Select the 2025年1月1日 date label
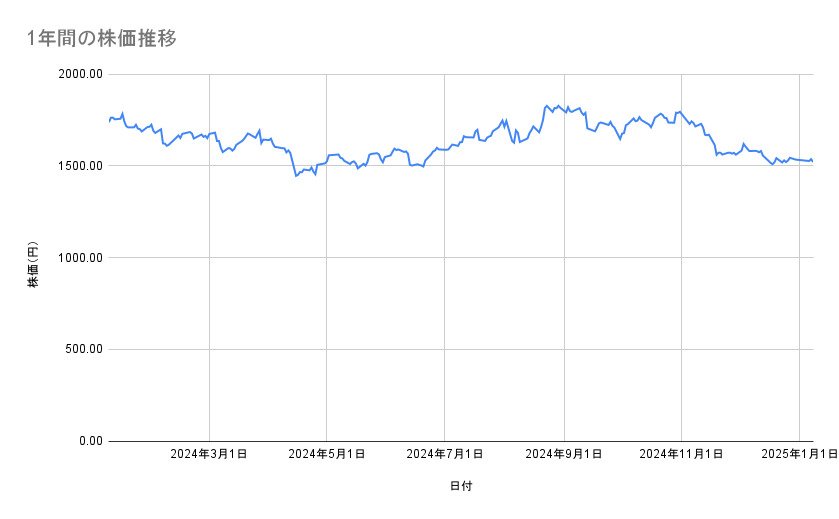The image size is (839, 519). (x=799, y=455)
